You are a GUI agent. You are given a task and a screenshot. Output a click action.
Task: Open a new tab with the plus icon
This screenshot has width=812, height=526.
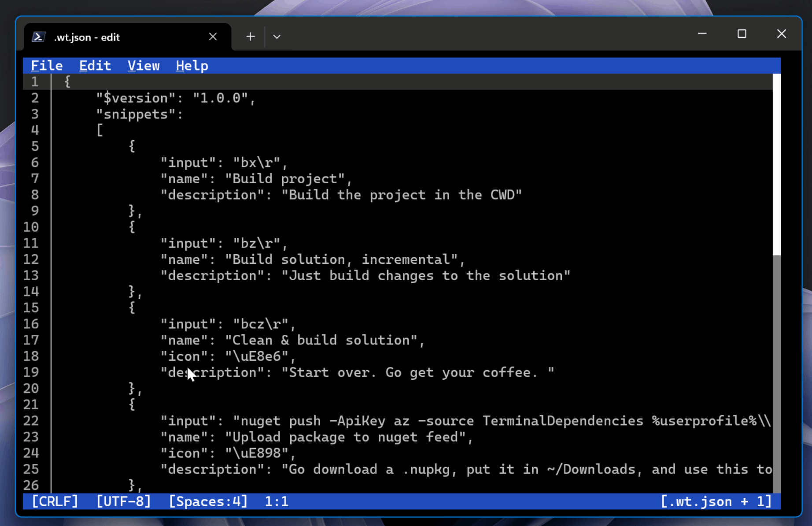(250, 37)
